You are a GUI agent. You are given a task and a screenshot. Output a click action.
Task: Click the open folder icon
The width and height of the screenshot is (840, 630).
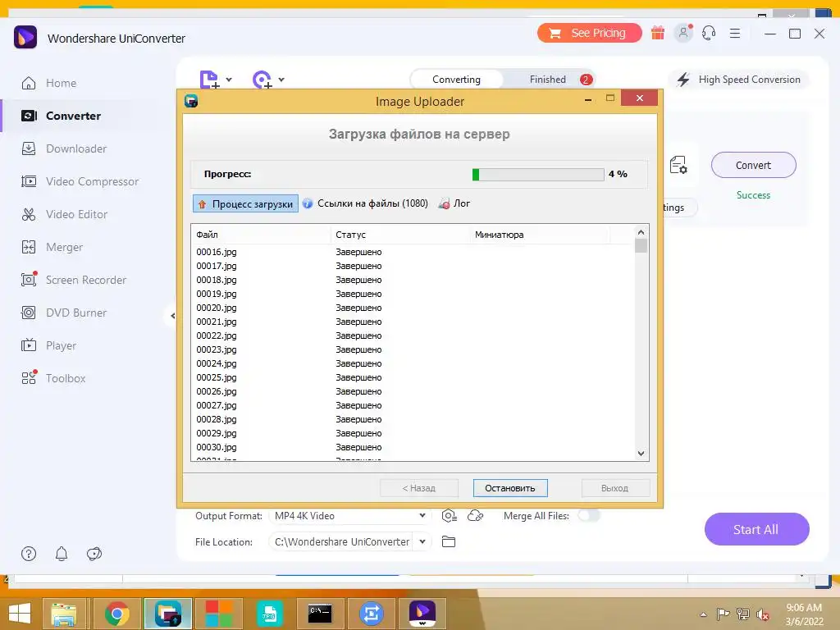(449, 541)
